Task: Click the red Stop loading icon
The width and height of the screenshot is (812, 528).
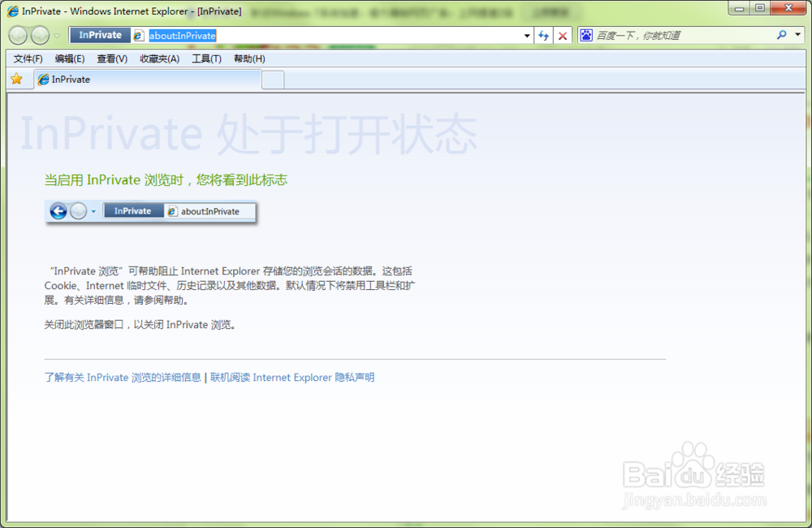Action: pyautogui.click(x=563, y=35)
